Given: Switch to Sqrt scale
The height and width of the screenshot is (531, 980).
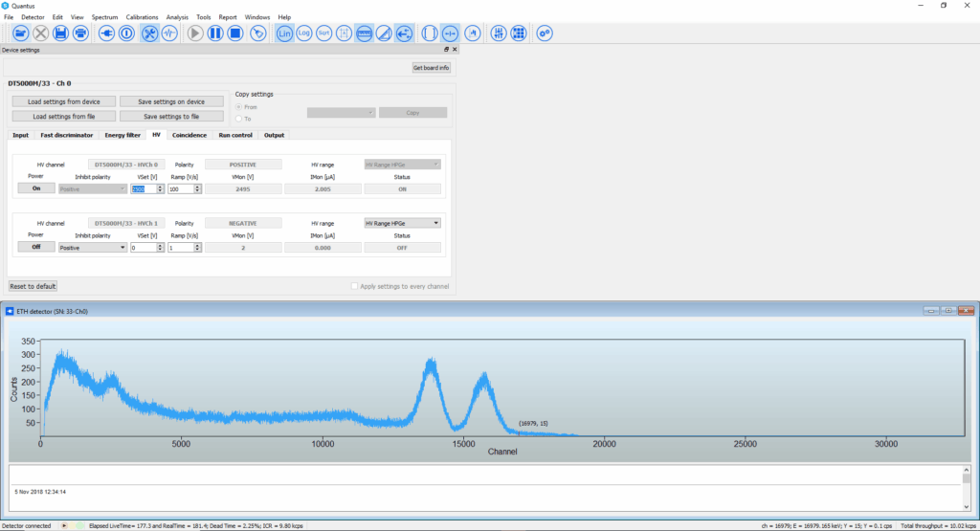Looking at the screenshot, I should 324,33.
